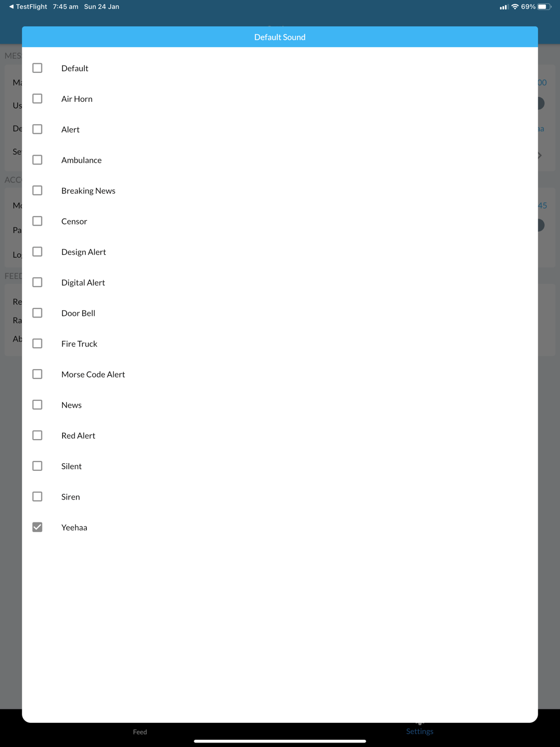Return to TestFlight via back arrow
Screen dimensions: 560x747
tap(28, 7)
